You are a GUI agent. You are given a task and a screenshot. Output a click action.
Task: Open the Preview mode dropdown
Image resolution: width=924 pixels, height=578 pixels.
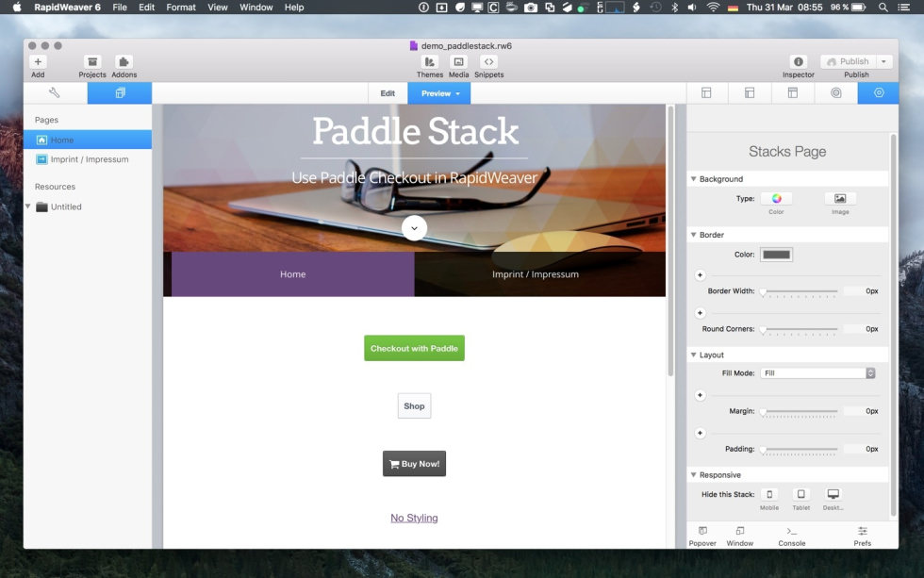(439, 93)
